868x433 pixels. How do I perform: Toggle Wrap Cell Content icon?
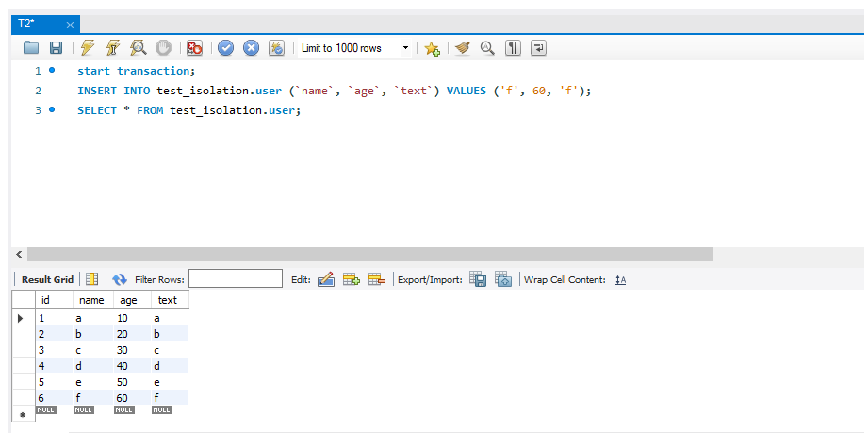click(620, 280)
